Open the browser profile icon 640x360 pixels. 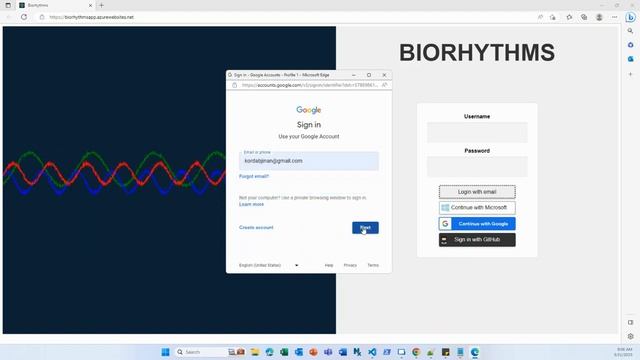[x=599, y=17]
